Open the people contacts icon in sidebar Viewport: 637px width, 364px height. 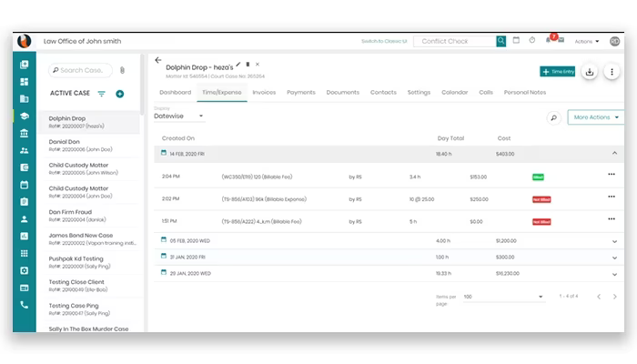point(25,150)
